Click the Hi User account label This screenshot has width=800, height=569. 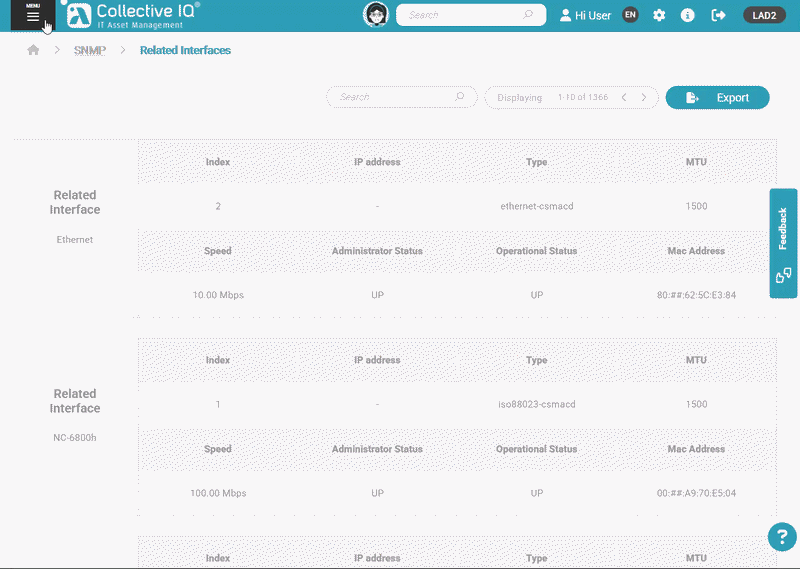coord(586,15)
